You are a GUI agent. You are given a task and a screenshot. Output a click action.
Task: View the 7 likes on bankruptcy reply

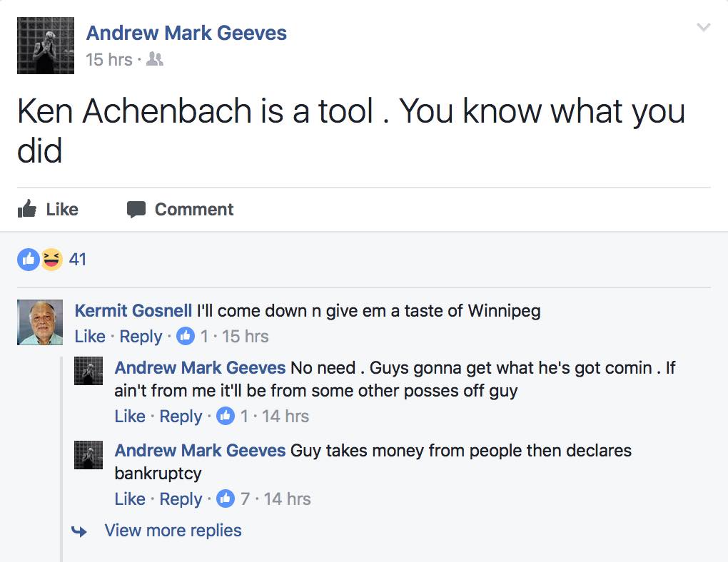[x=245, y=499]
